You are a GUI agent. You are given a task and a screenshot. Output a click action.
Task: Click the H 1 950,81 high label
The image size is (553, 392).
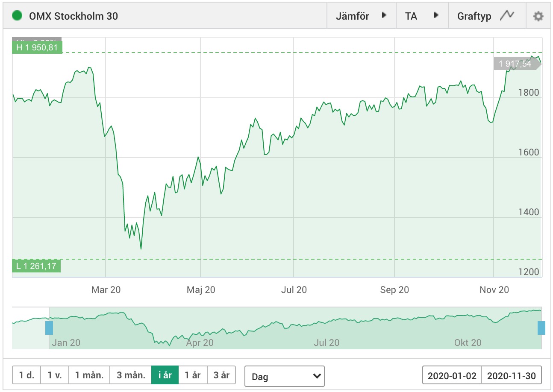click(37, 47)
